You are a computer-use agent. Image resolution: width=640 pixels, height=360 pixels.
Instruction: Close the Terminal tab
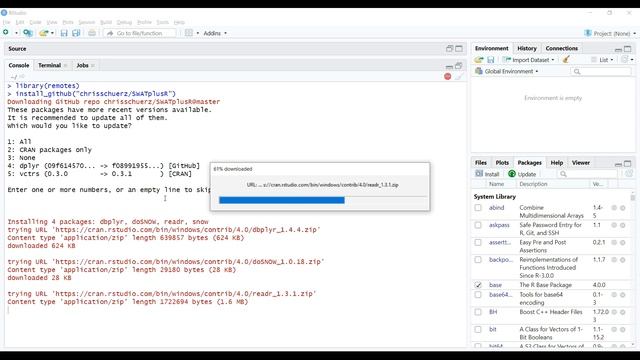pos(65,65)
